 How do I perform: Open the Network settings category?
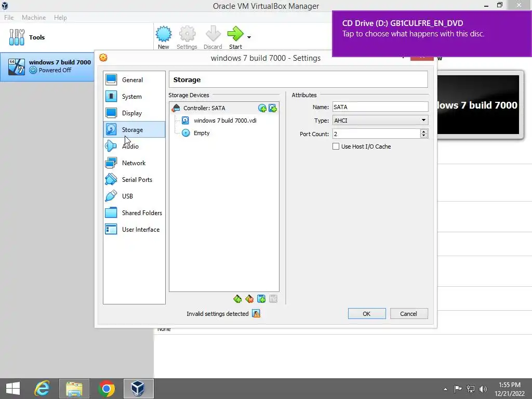[134, 163]
